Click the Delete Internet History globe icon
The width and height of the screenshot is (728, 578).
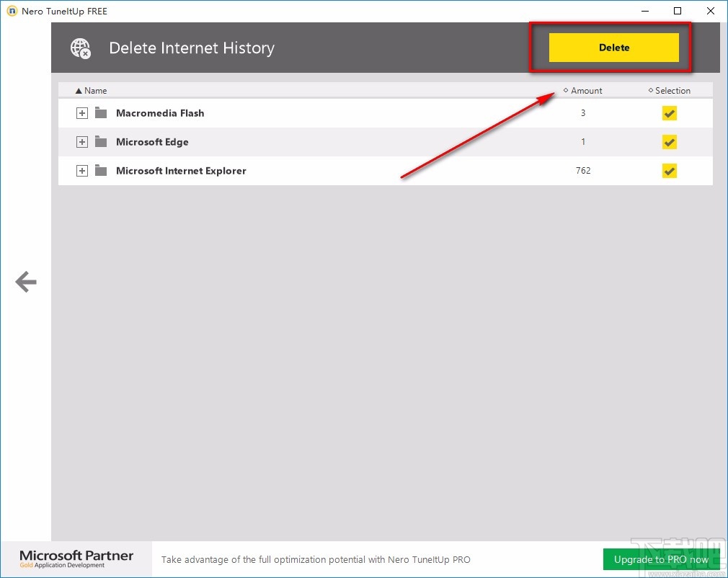click(81, 48)
